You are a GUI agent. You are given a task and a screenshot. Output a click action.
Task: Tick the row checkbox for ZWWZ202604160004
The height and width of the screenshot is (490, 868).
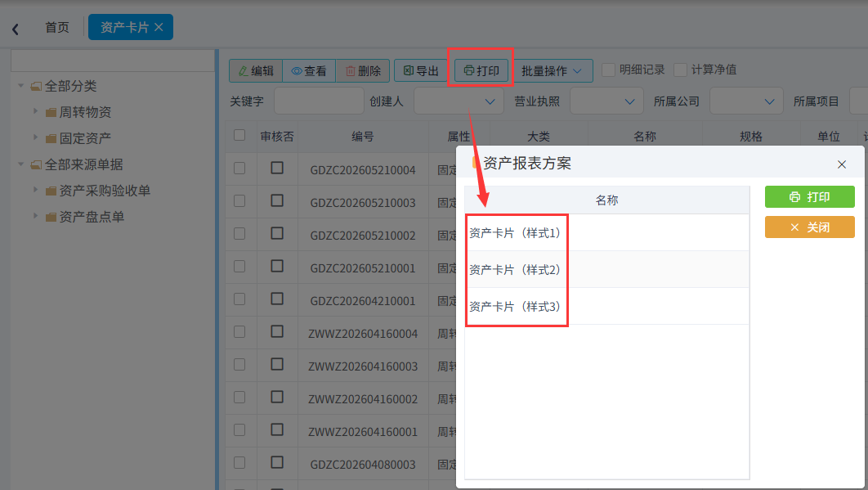(x=239, y=331)
